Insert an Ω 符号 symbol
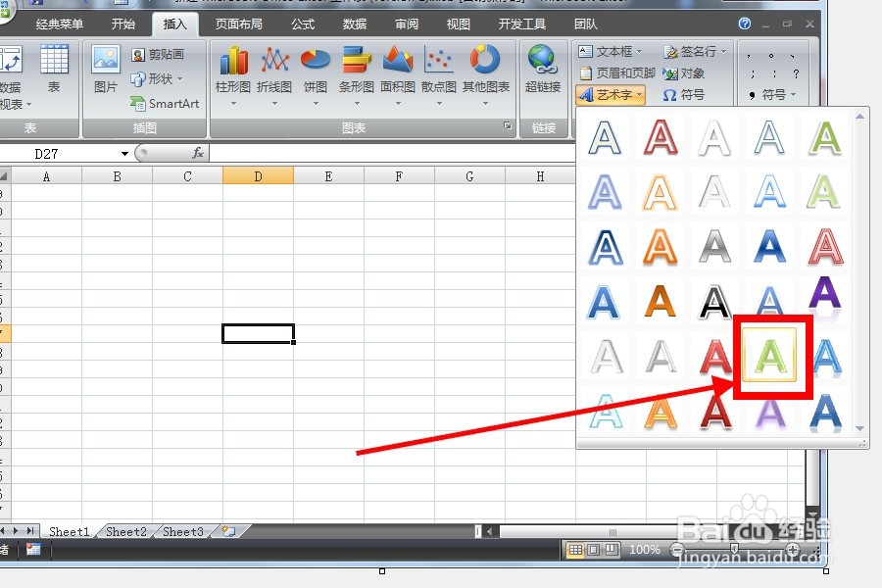This screenshot has height=588, width=882. click(x=683, y=94)
